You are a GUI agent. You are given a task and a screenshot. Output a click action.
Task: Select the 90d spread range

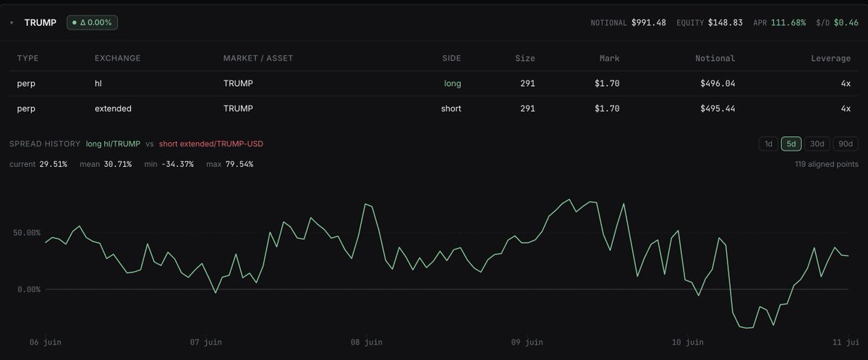coord(846,144)
